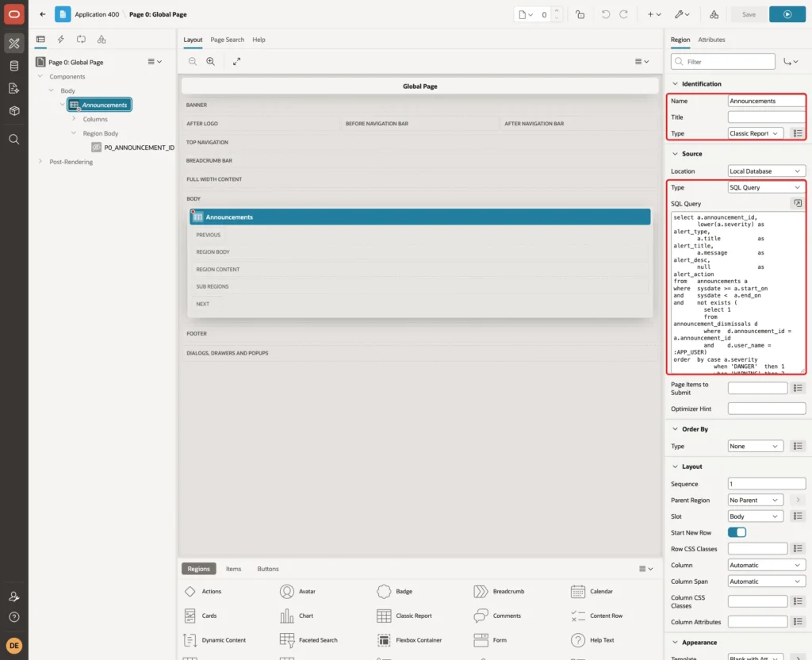The image size is (812, 660).
Task: Switch to Page Search tab
Action: click(x=227, y=40)
